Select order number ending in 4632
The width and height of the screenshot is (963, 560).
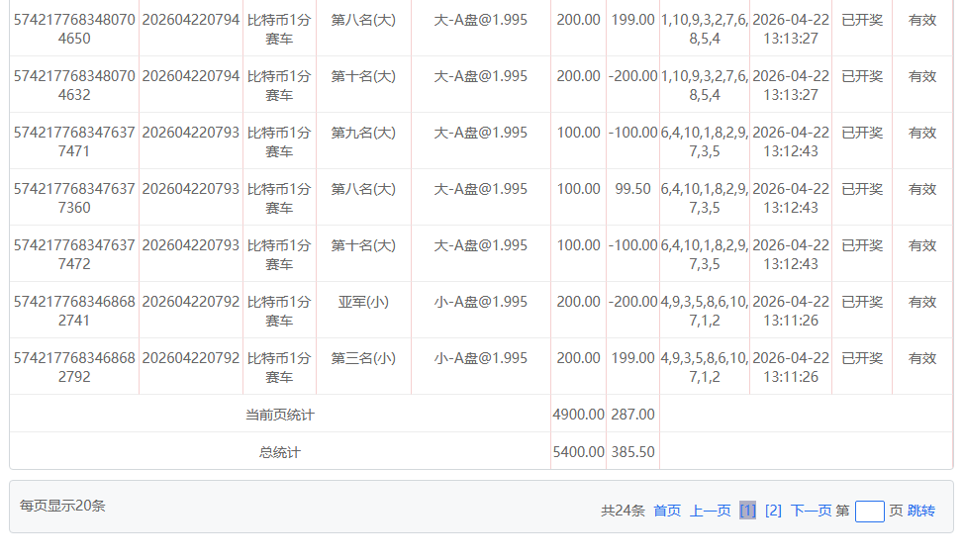(74, 85)
